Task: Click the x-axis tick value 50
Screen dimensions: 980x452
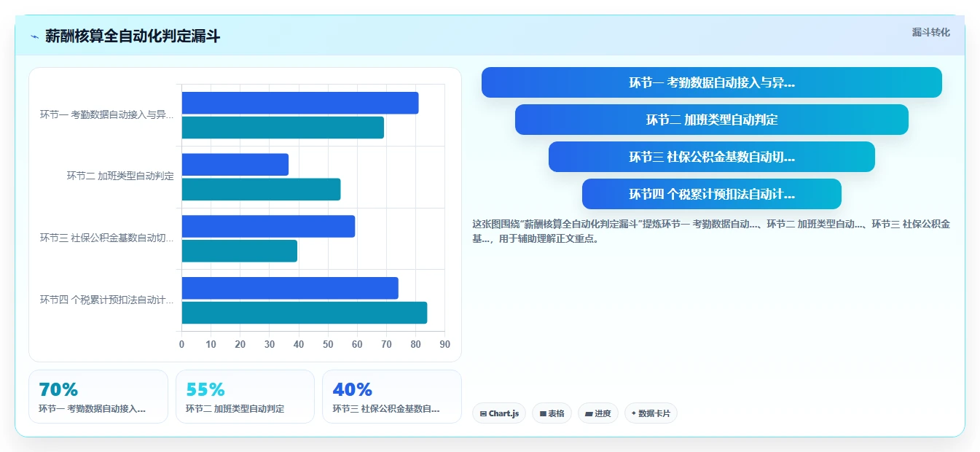Action: click(x=328, y=344)
